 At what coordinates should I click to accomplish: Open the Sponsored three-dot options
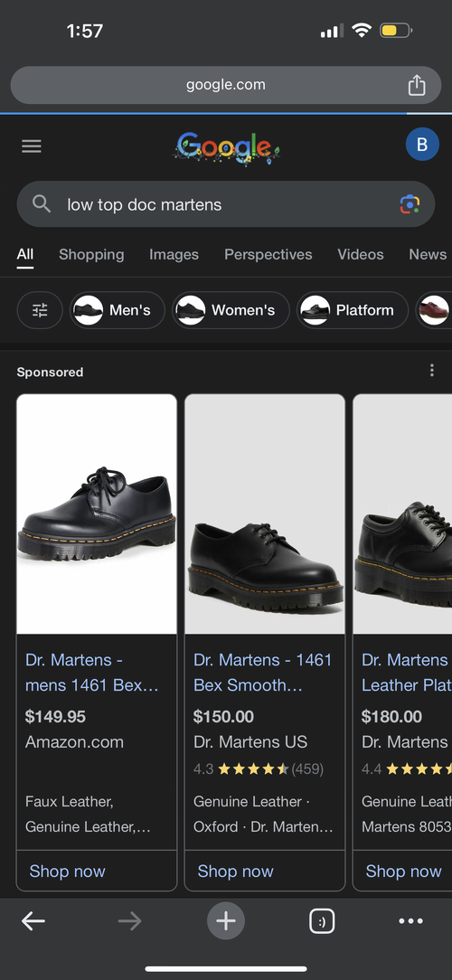(431, 372)
